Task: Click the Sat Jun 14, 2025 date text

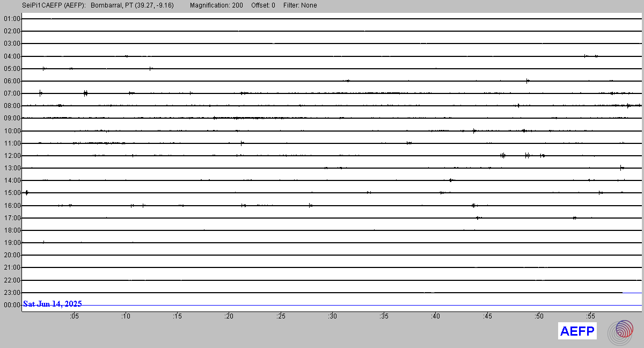Action: 53,304
